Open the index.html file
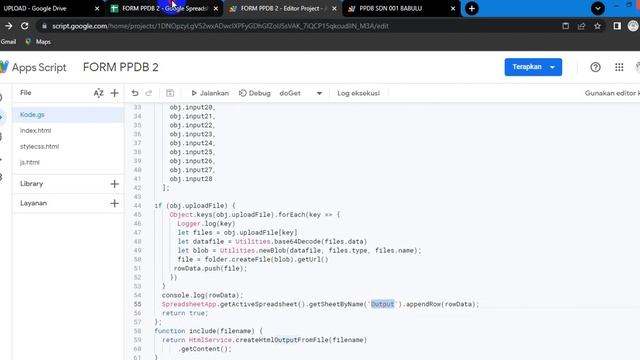Screen dimensions: 640x360 click(x=68, y=131)
